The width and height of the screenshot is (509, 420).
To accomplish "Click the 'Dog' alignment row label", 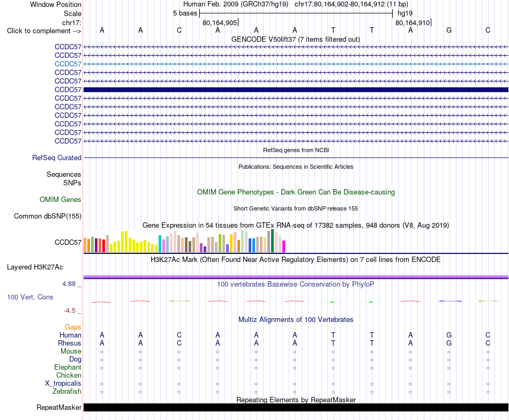I will [75, 359].
